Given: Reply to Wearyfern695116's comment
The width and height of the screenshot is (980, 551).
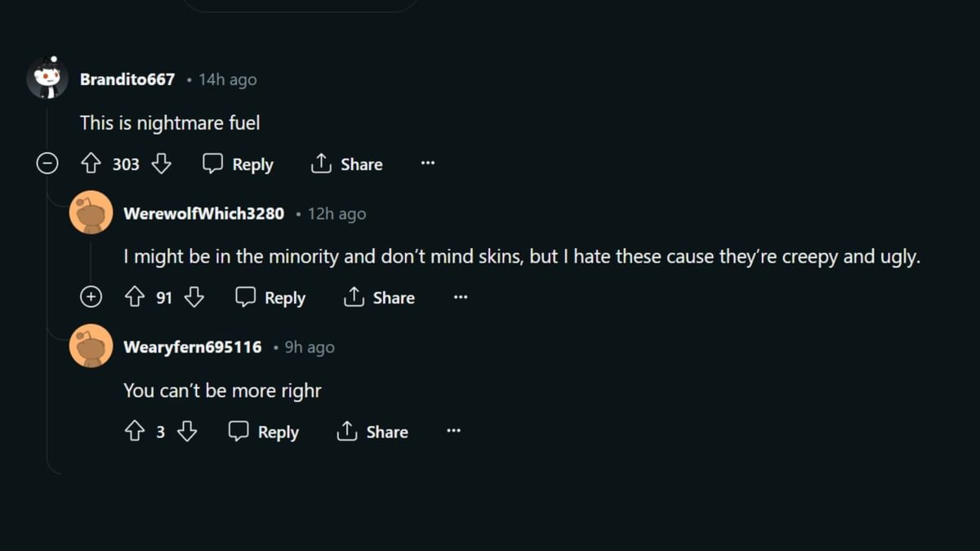Looking at the screenshot, I should pyautogui.click(x=263, y=432).
